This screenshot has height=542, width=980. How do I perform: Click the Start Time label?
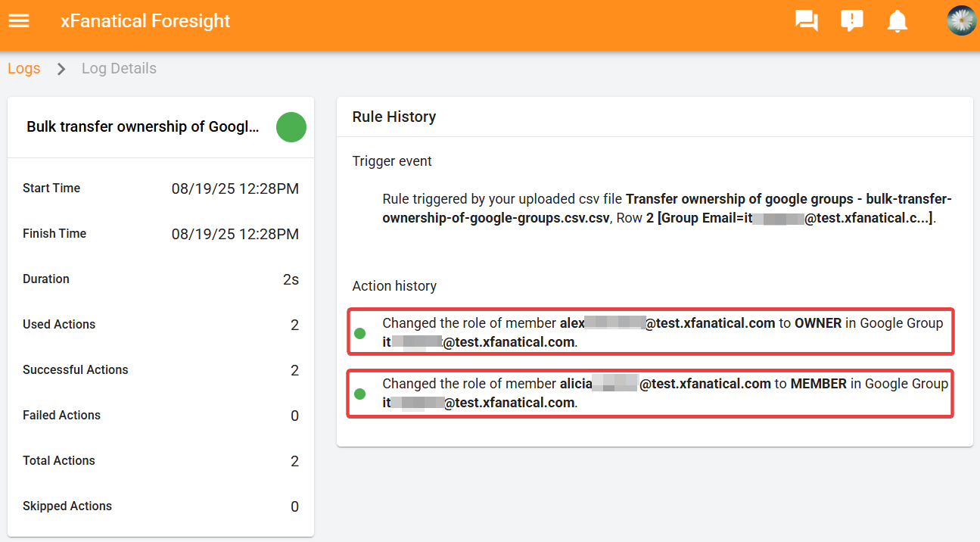[x=51, y=188]
